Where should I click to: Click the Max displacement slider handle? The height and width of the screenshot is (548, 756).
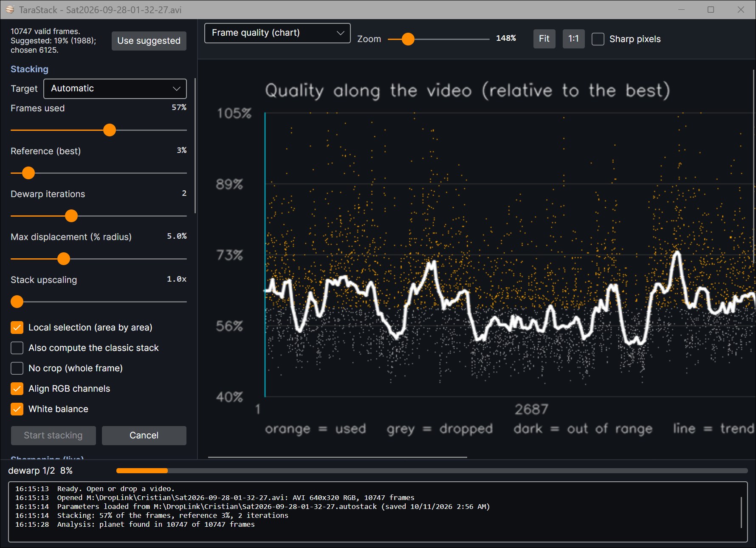coord(64,259)
